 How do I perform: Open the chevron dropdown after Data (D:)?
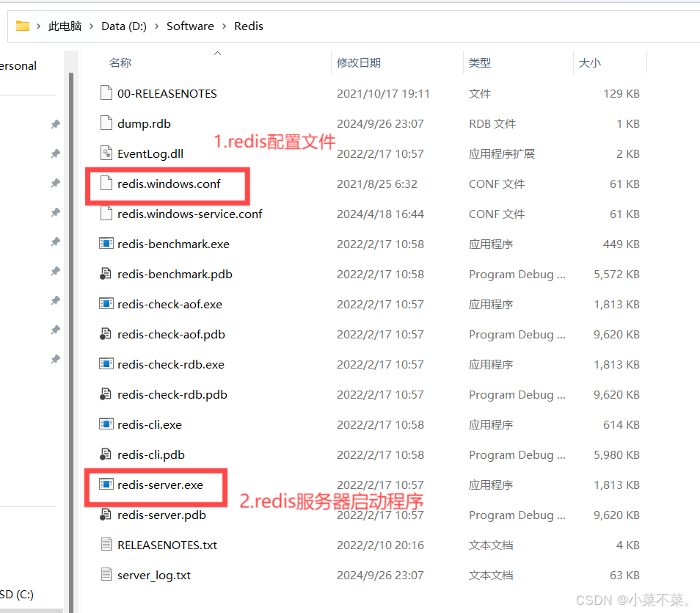pyautogui.click(x=157, y=26)
